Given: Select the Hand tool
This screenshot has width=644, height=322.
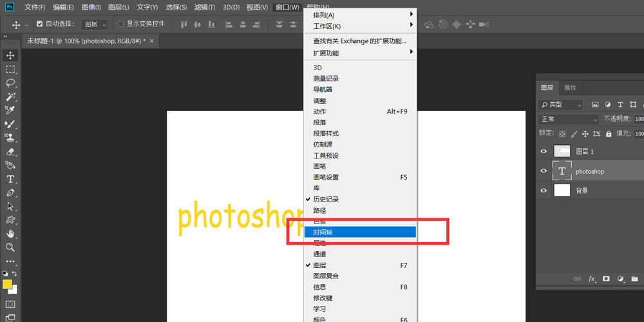Looking at the screenshot, I should click(x=10, y=234).
